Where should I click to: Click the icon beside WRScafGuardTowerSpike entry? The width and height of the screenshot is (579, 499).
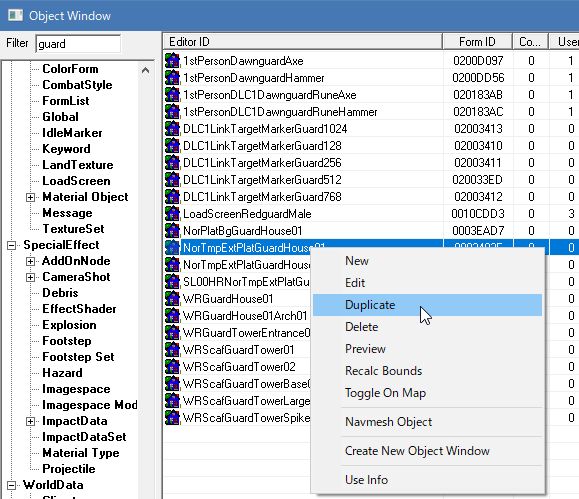click(172, 417)
